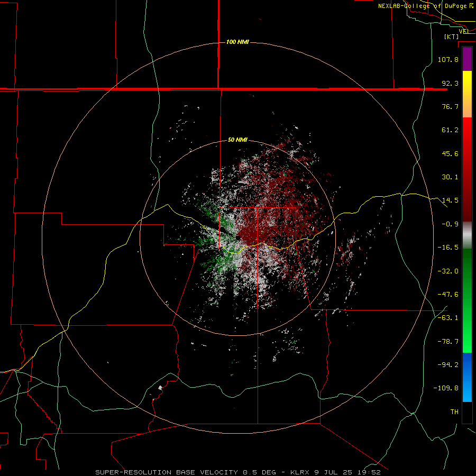Viewport: 476px width, 476px height.
Task: Click the 107.8 scale value
Action: (448, 59)
